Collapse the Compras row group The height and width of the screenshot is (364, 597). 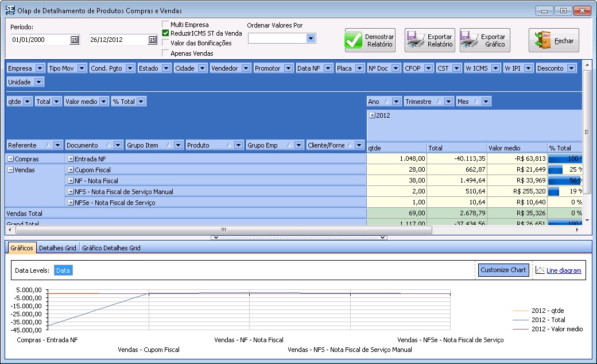(10, 159)
